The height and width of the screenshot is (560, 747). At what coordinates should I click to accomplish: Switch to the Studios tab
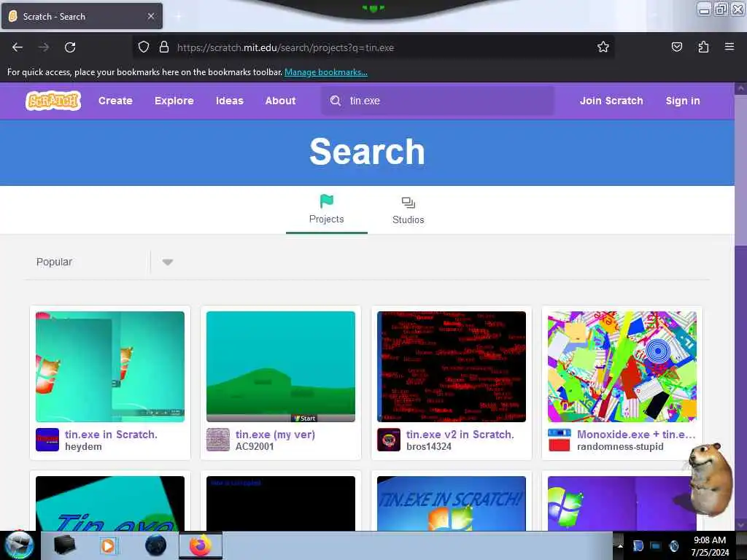[409, 210]
